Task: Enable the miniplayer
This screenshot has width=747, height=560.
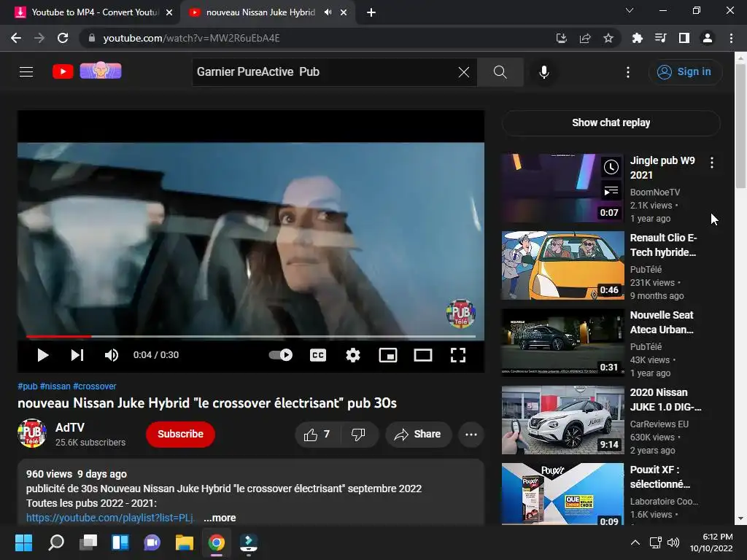Action: (x=388, y=355)
